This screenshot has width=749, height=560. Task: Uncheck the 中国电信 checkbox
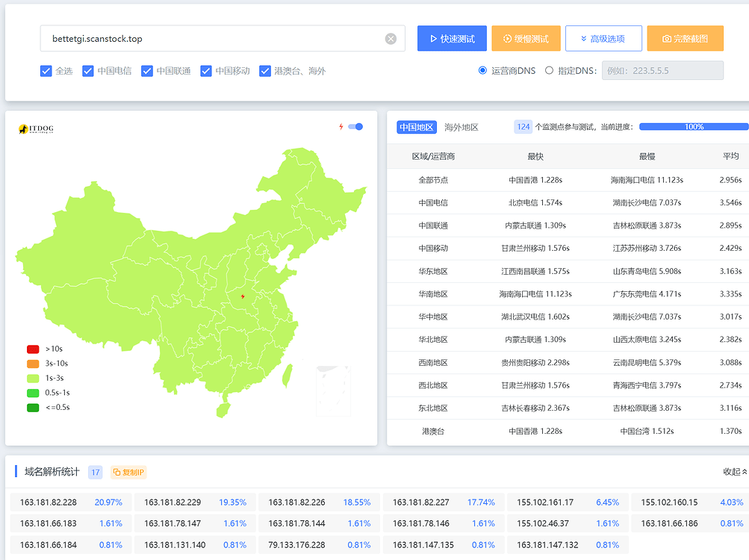(x=88, y=71)
